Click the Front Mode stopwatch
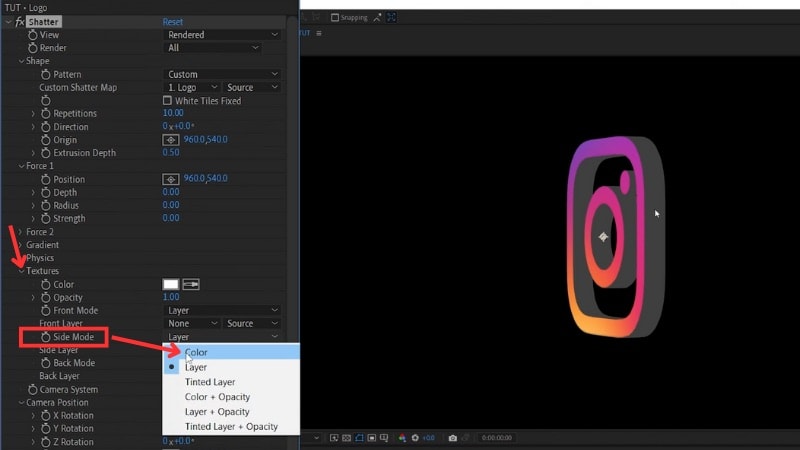Viewport: 800px width, 450px height. pyautogui.click(x=45, y=310)
